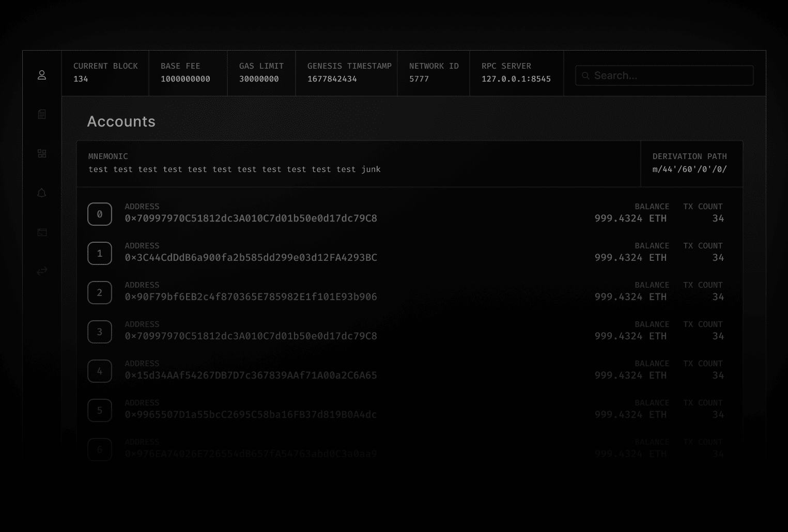Select account index 2 badge

(100, 292)
